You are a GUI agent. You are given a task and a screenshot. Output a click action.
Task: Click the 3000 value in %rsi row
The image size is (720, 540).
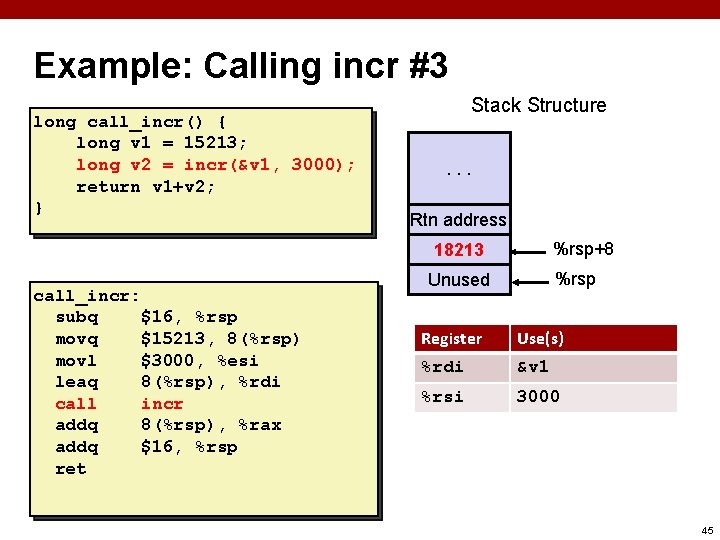click(x=538, y=396)
